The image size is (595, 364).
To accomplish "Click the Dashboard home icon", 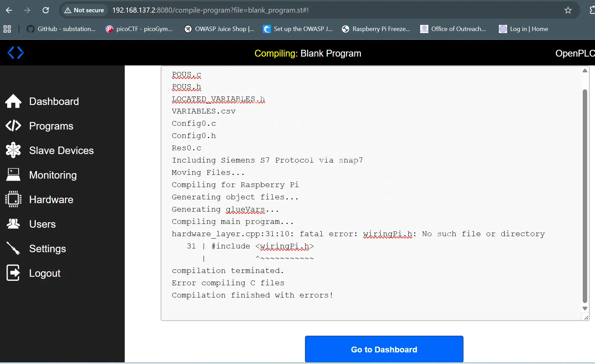I will click(x=13, y=101).
